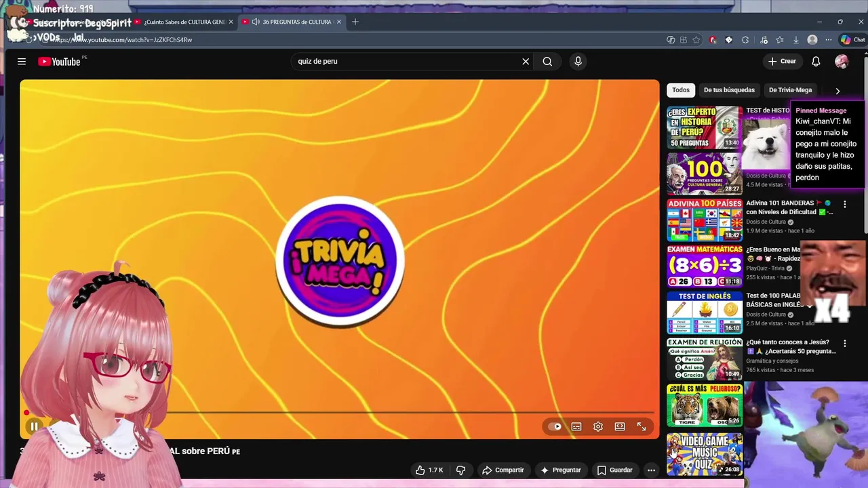This screenshot has height=488, width=868.
Task: Open browser favorites list icon
Action: tap(780, 40)
